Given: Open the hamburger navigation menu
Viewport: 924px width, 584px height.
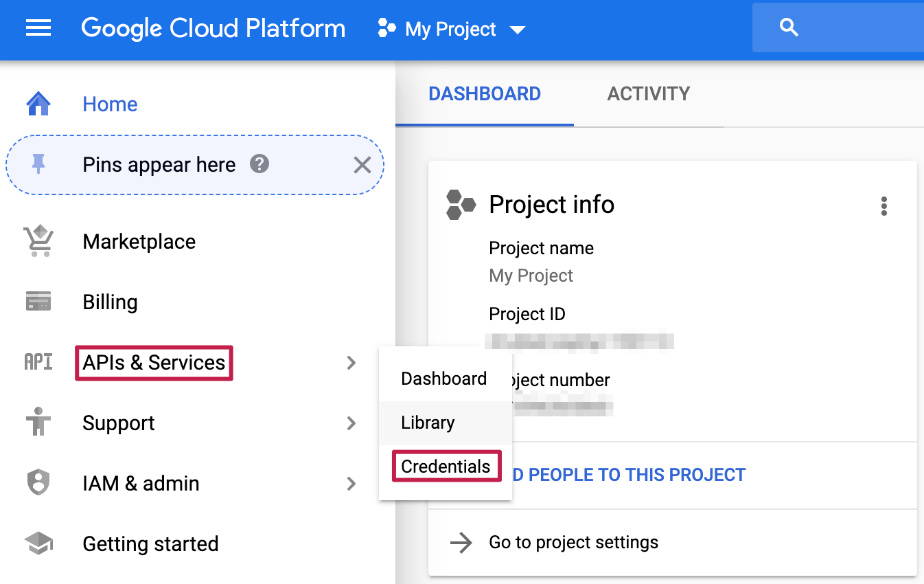Looking at the screenshot, I should pyautogui.click(x=38, y=29).
